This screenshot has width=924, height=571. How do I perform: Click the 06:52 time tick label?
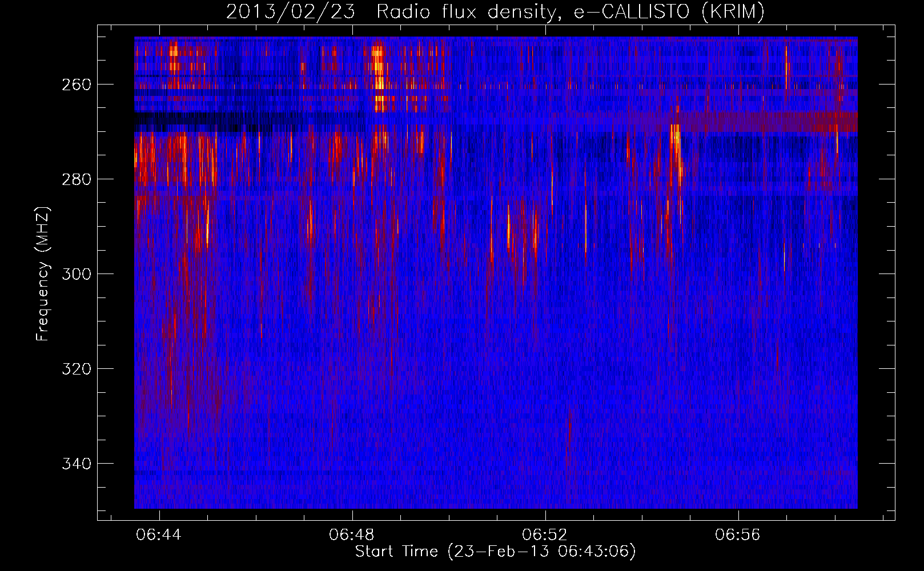(545, 535)
